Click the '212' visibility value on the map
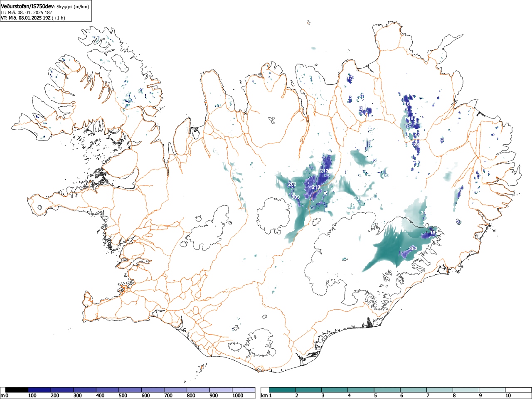532x399 pixels. click(x=324, y=171)
